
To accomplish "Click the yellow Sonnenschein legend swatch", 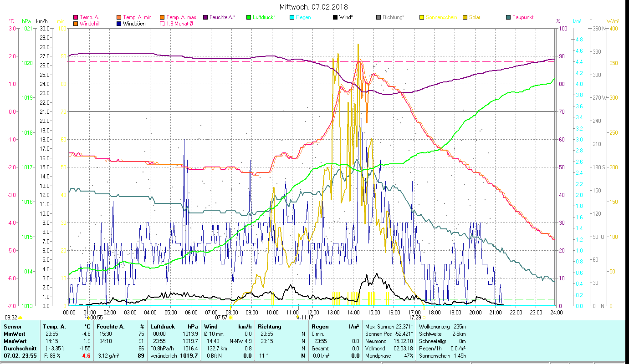I will point(421,17).
